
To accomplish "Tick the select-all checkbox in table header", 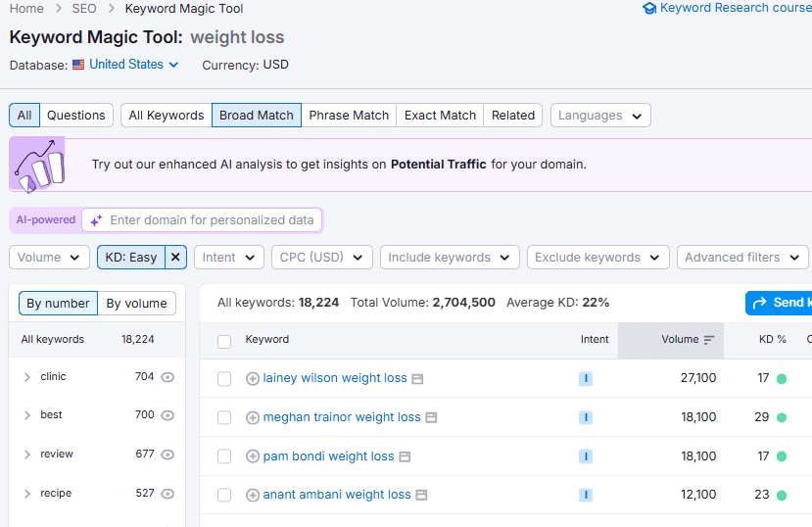I will tap(224, 341).
